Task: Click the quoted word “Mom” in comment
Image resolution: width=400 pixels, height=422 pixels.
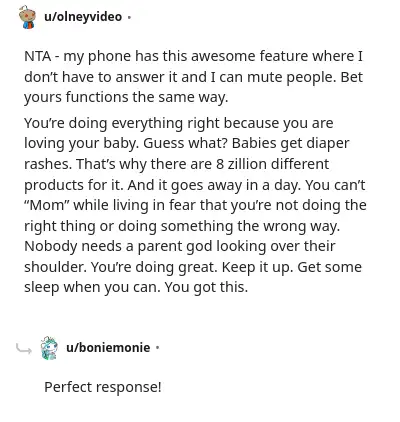Action: (46, 205)
